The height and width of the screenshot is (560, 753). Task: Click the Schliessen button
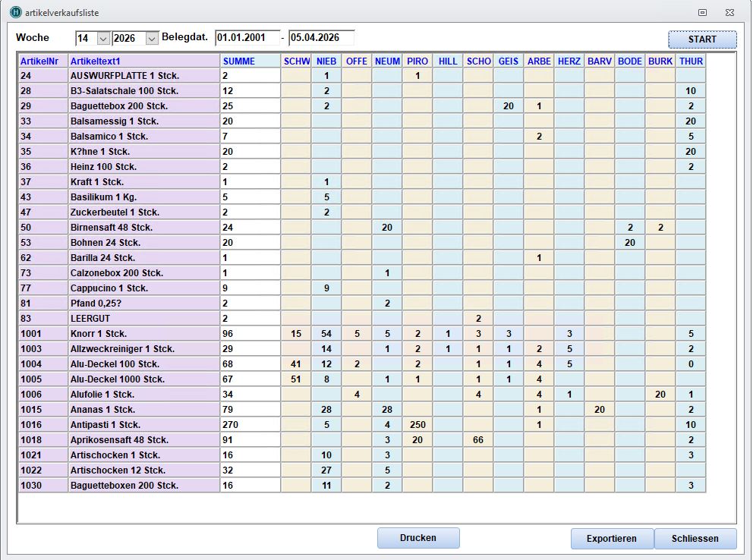tap(695, 539)
